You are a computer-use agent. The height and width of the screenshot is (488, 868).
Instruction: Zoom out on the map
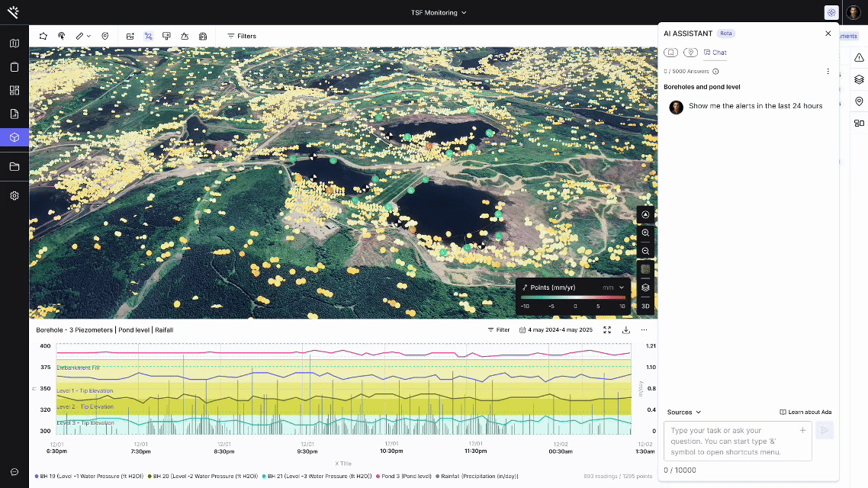[645, 251]
